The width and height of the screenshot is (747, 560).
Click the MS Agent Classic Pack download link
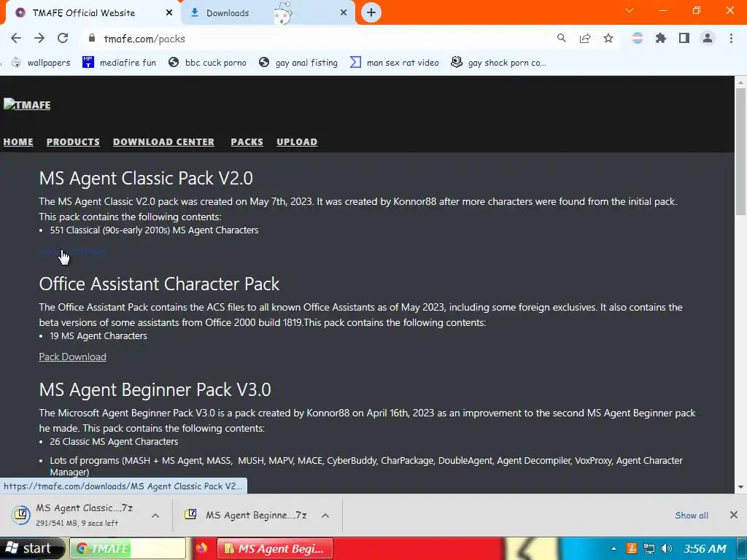pos(72,251)
